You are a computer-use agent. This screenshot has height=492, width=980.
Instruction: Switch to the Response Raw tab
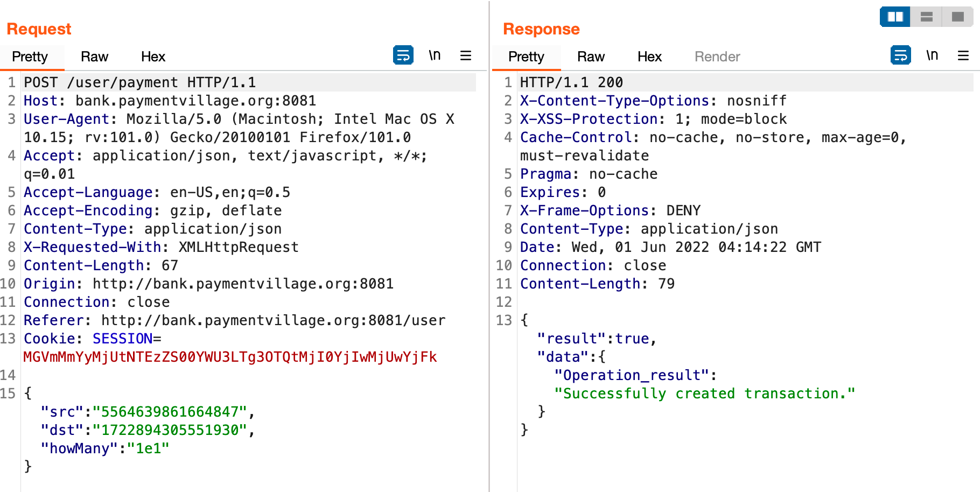tap(591, 57)
